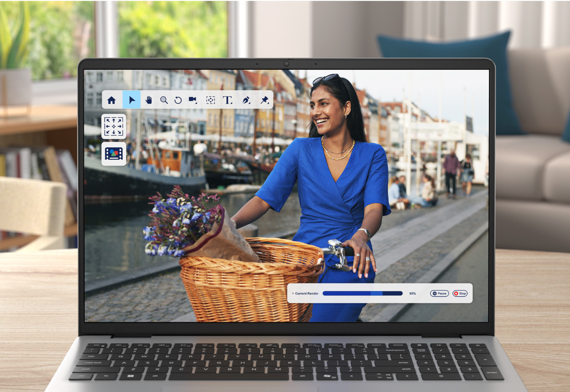
Task: Select the dashed-box move anchor tool
Action: pyautogui.click(x=210, y=100)
